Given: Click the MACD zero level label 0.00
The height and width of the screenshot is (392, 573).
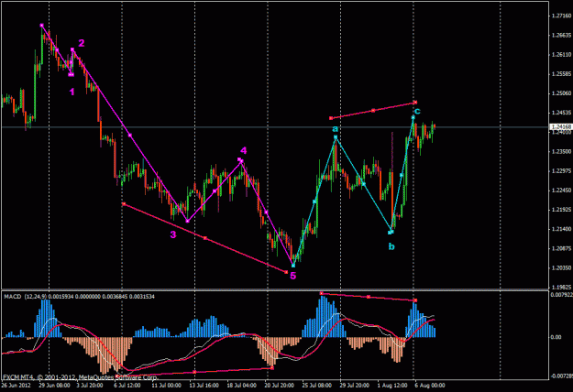Looking at the screenshot, I should point(556,337).
